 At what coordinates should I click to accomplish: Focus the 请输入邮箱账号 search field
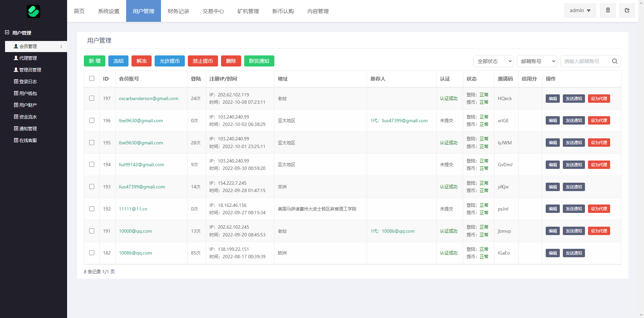coord(585,61)
